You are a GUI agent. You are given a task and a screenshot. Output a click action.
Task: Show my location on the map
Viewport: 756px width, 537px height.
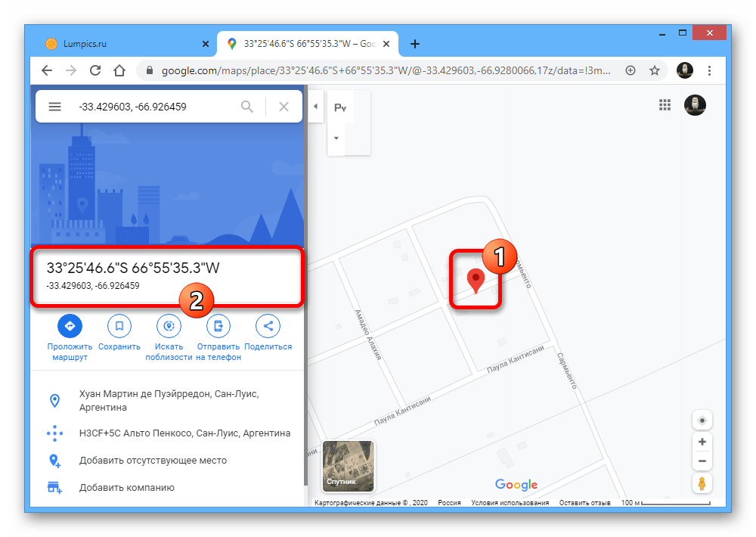pyautogui.click(x=702, y=421)
